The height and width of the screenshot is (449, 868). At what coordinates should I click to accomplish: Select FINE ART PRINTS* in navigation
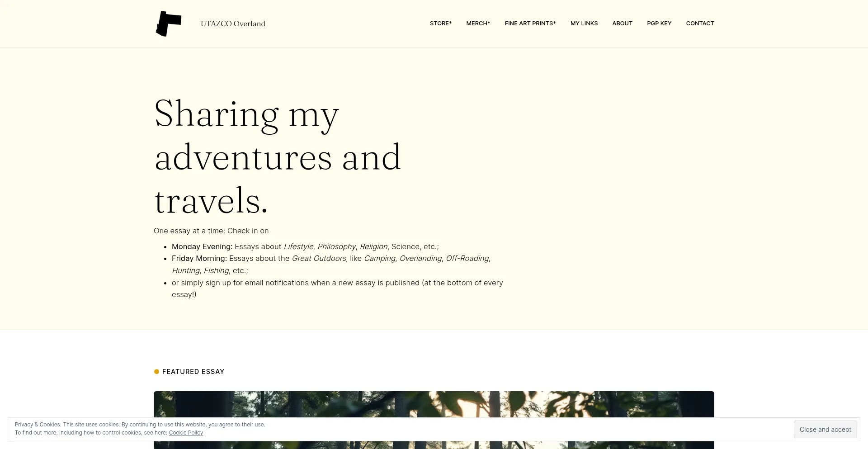[x=530, y=24]
